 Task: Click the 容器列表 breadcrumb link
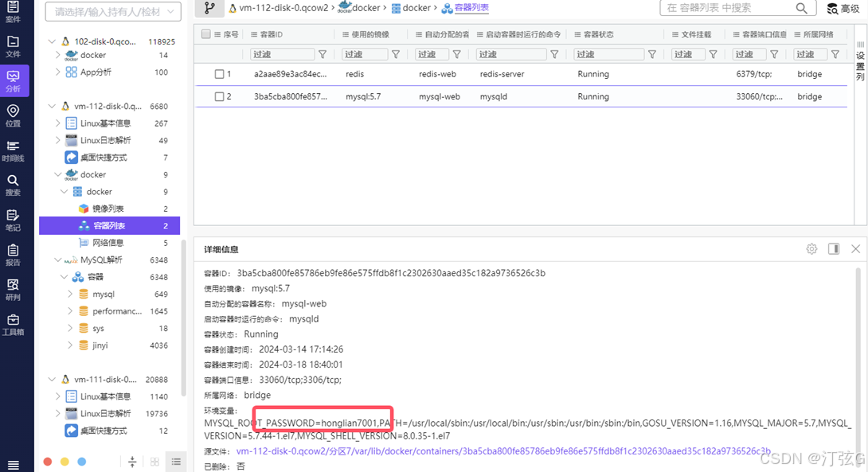click(471, 8)
